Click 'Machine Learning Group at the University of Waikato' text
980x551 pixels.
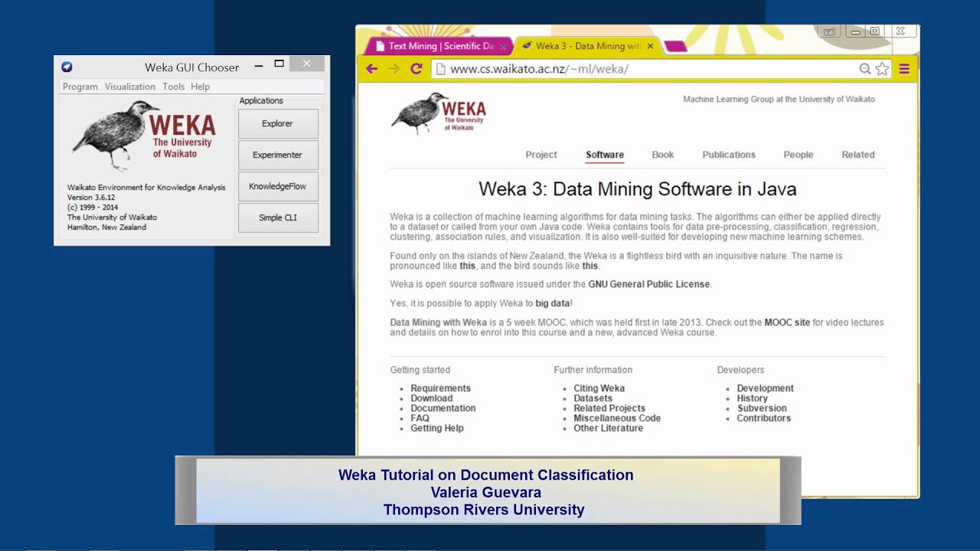tap(779, 99)
